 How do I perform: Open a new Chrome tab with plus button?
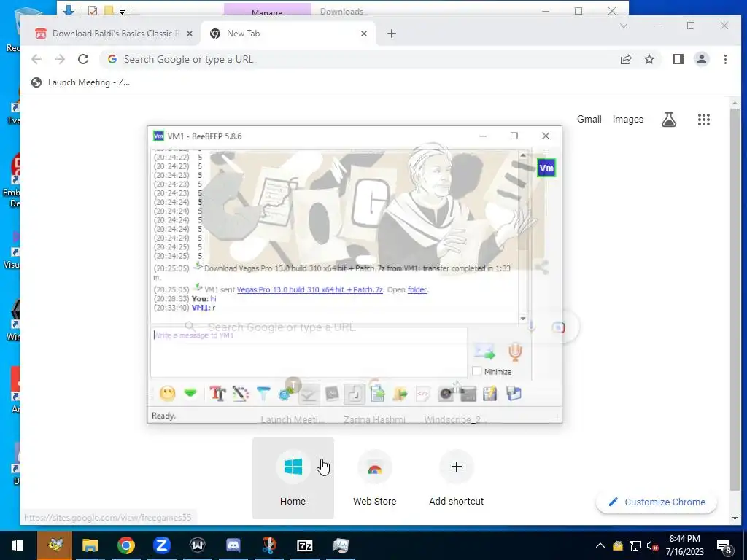coord(392,34)
